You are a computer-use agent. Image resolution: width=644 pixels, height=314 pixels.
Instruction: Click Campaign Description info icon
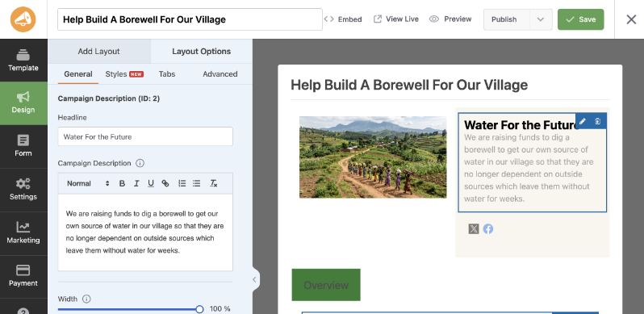[x=140, y=163]
